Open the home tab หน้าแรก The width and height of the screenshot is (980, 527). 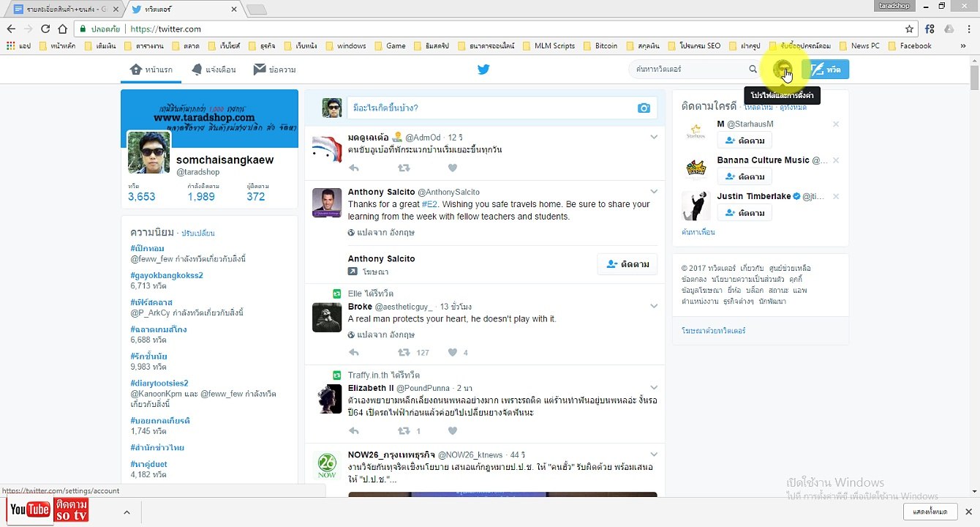(151, 70)
